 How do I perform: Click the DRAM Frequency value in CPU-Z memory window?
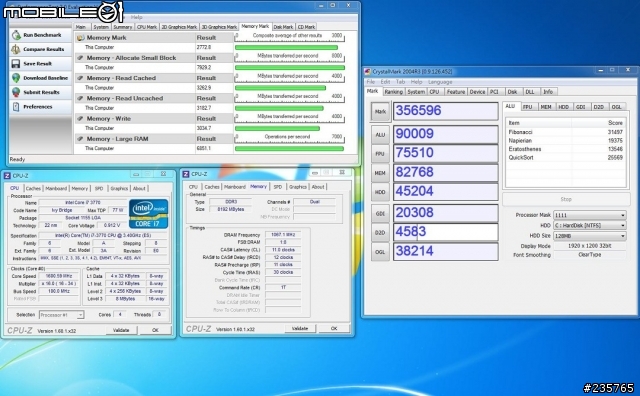click(x=283, y=235)
